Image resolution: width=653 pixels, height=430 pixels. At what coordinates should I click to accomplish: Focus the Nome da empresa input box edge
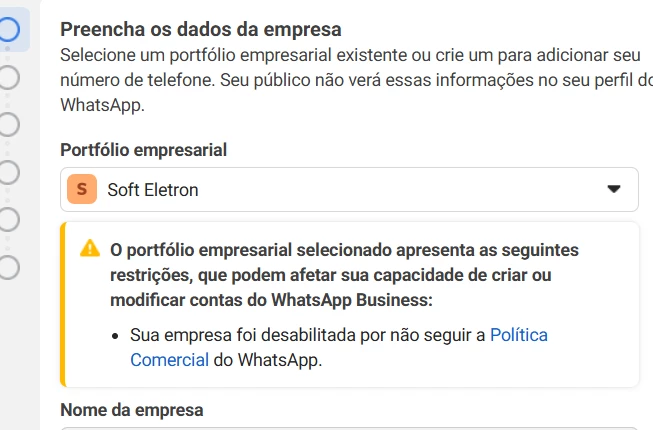point(349,428)
